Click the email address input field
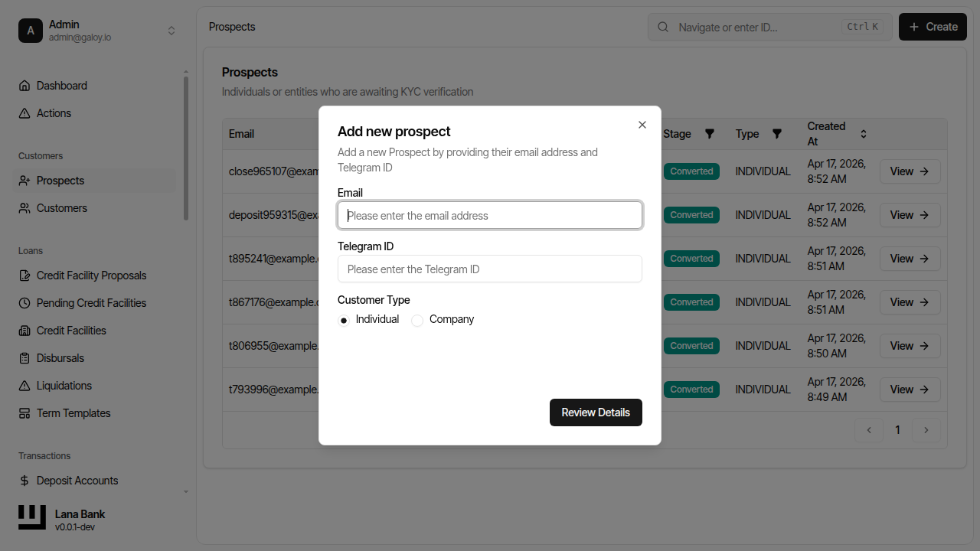Viewport: 980px width, 551px height. 490,215
